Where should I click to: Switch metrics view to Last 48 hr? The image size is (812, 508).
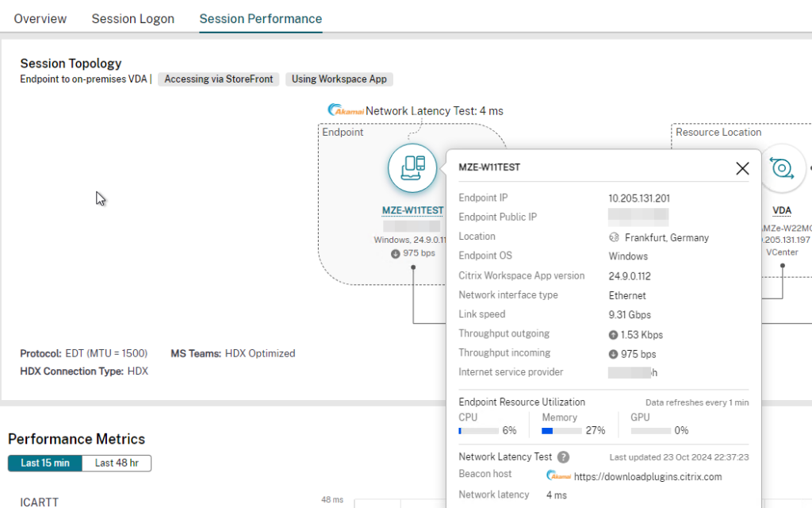117,463
